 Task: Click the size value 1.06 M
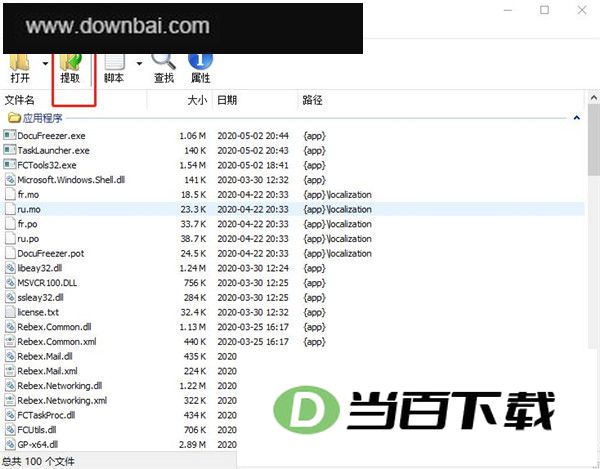click(193, 136)
